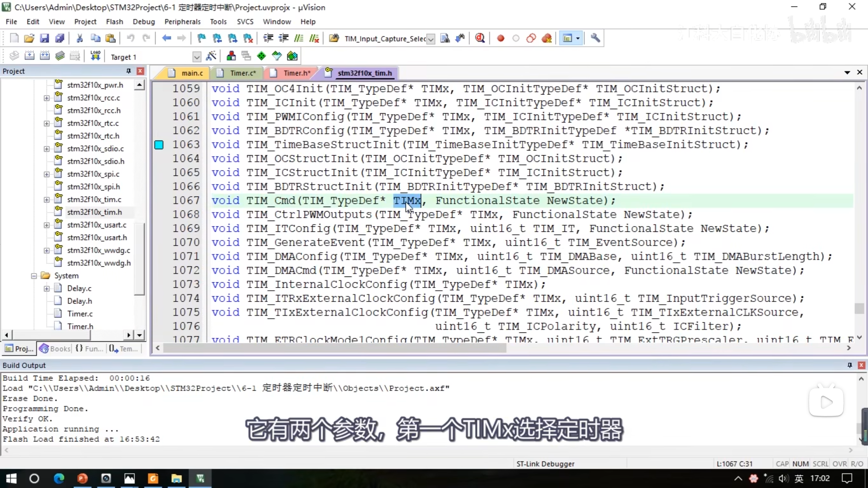
Task: Switch to the Timer.c tab
Action: pyautogui.click(x=242, y=73)
